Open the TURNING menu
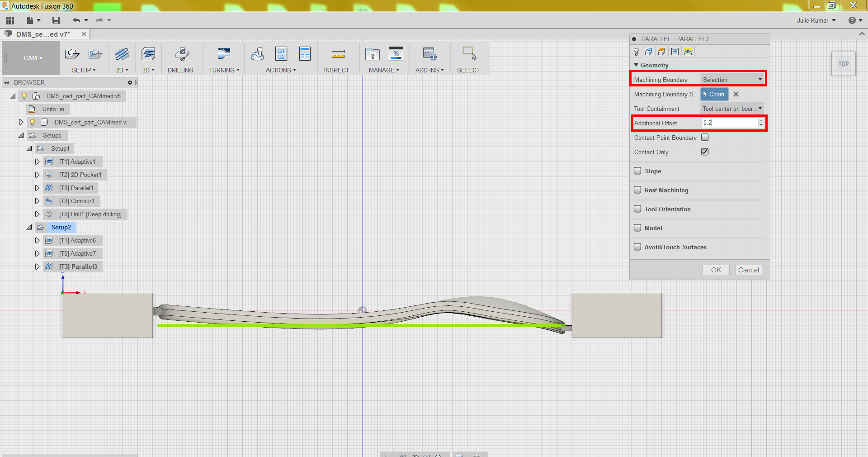Viewport: 868px width, 457px height. [x=224, y=70]
